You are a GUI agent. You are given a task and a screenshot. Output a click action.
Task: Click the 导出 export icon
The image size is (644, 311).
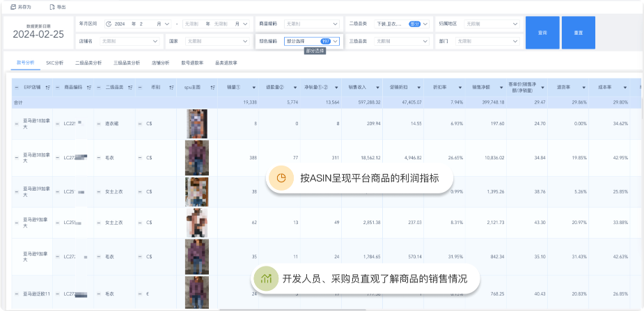click(53, 7)
